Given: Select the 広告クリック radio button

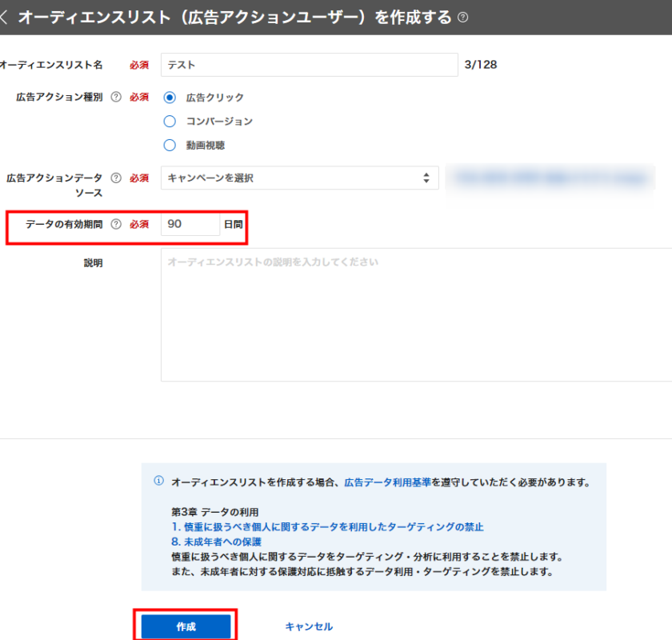Looking at the screenshot, I should pos(169,98).
